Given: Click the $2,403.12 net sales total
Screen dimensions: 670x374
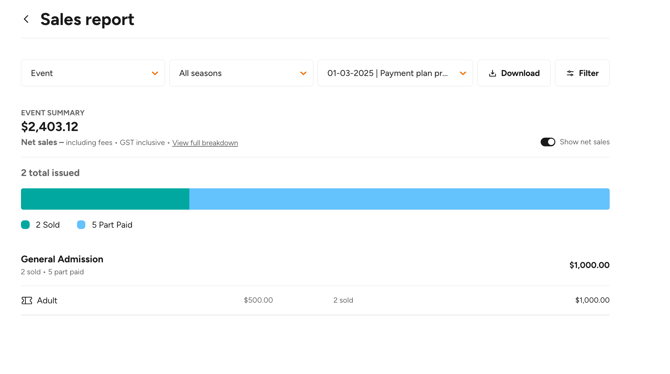Looking at the screenshot, I should [x=50, y=127].
